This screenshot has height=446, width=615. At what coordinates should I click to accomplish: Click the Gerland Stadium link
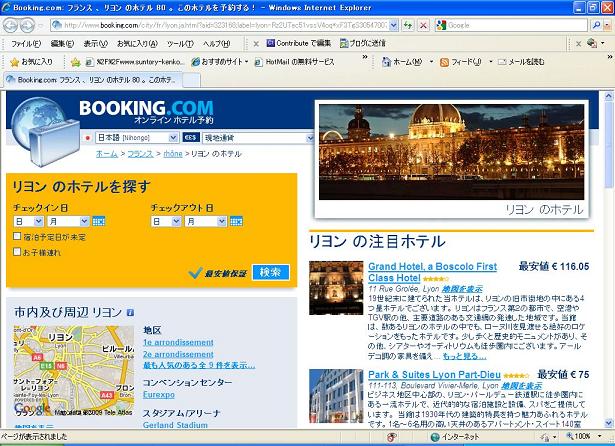(x=175, y=425)
